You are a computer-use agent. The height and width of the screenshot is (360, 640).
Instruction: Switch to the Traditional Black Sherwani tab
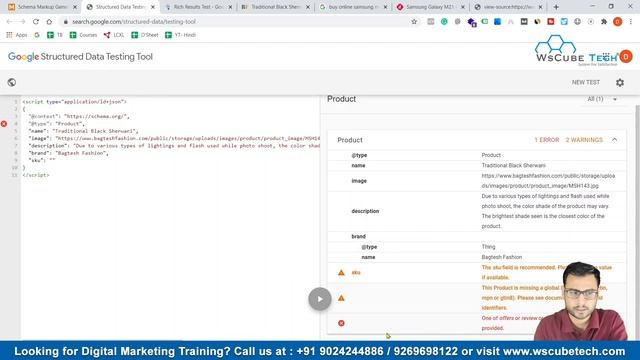(276, 7)
